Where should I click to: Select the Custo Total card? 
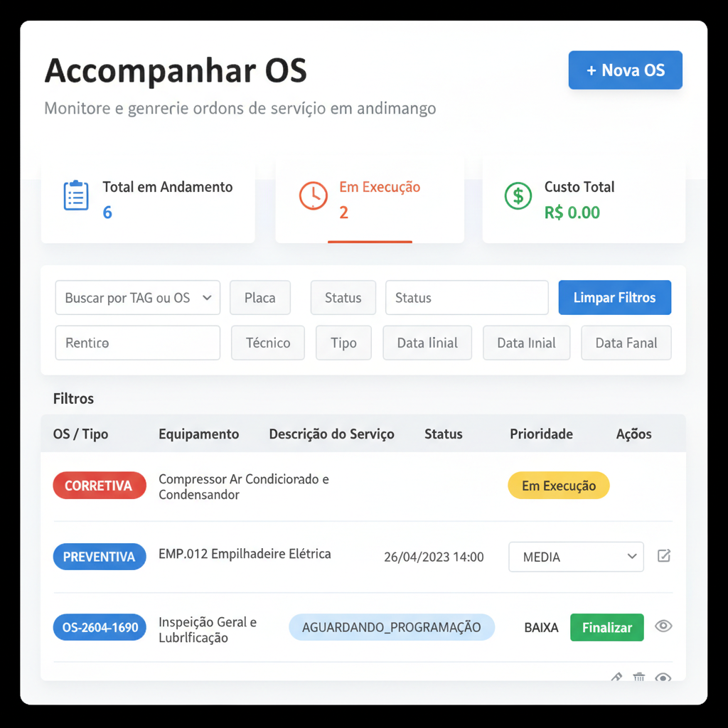pos(584,200)
